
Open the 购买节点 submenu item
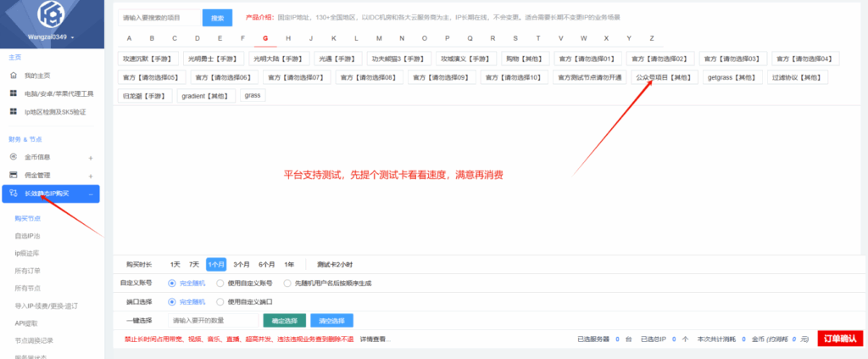[x=27, y=218]
